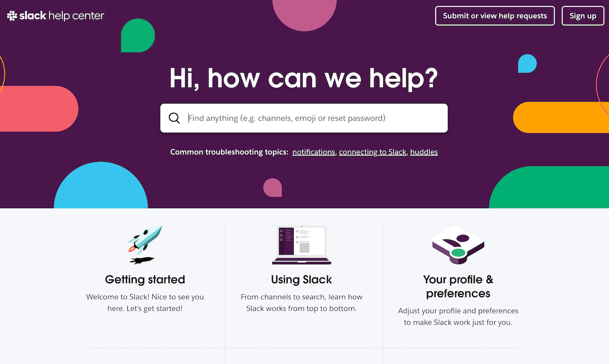This screenshot has width=609, height=364.
Task: Select the laptop Using Slack illustration
Action: 302,245
